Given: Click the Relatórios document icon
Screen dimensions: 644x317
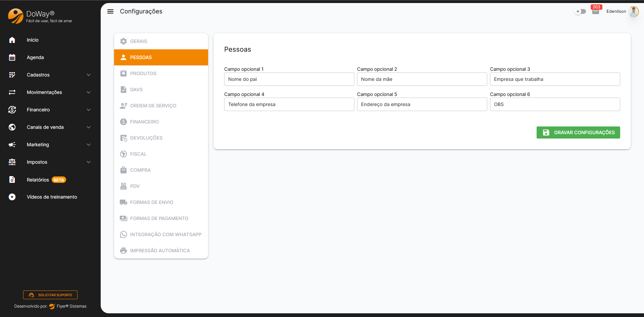Looking at the screenshot, I should tap(12, 179).
